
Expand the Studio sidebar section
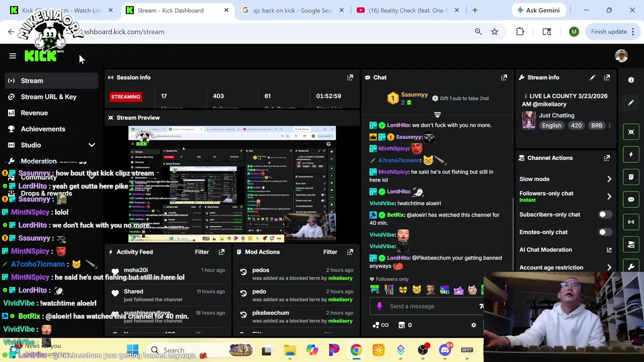click(x=92, y=145)
